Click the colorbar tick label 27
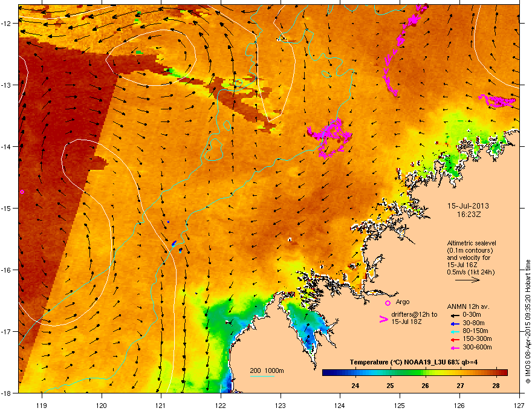Screen dimensions: 532x411 point(461,386)
